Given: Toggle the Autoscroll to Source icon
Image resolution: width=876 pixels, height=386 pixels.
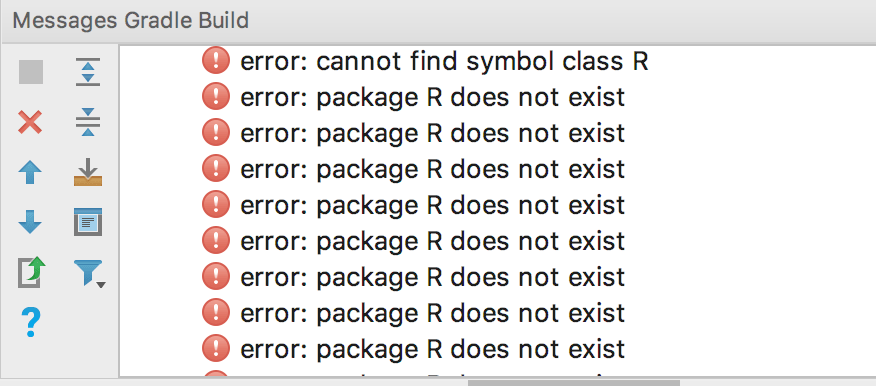Looking at the screenshot, I should (x=88, y=173).
